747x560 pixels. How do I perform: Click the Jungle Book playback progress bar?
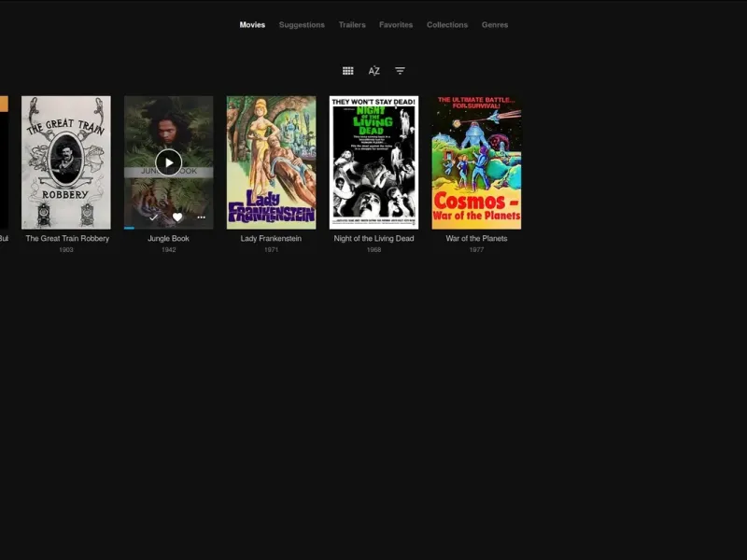169,228
